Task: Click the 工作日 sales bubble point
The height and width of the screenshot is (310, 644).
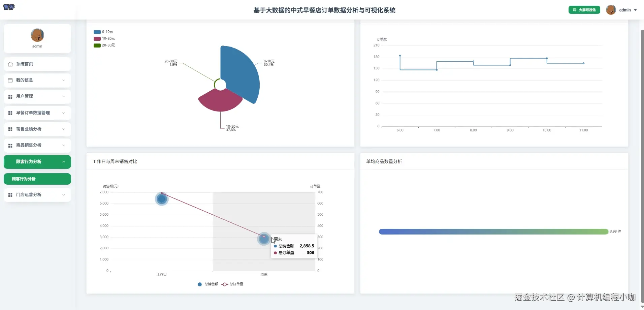Action: [x=162, y=199]
